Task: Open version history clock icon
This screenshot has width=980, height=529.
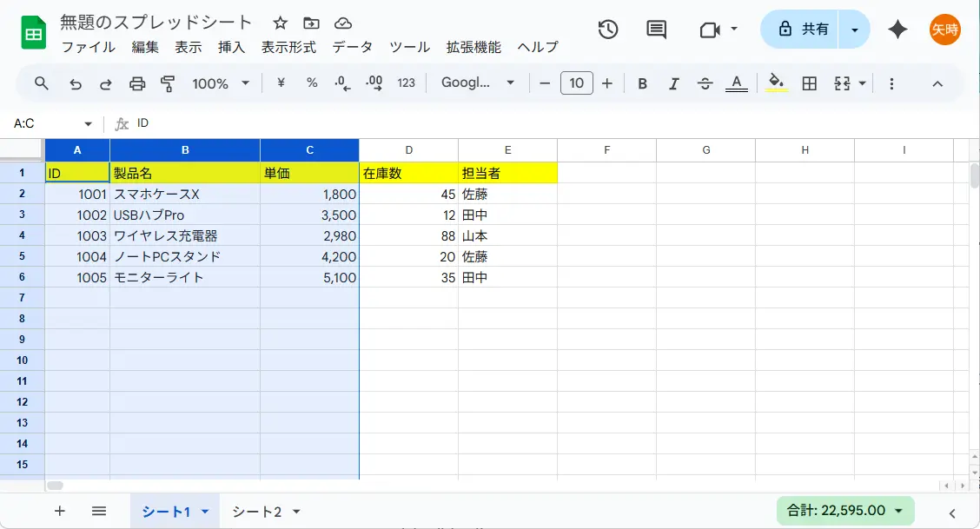Action: pyautogui.click(x=608, y=30)
